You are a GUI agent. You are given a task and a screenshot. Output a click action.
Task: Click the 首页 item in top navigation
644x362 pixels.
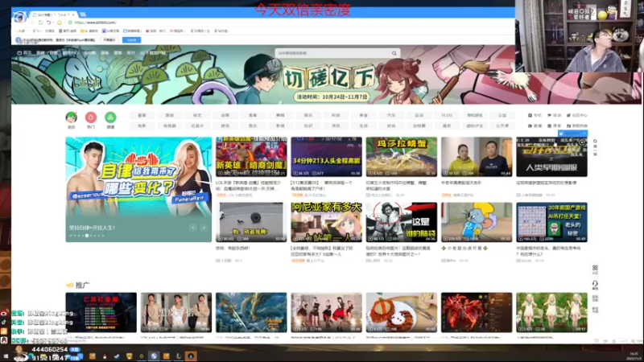pyautogui.click(x=24, y=53)
